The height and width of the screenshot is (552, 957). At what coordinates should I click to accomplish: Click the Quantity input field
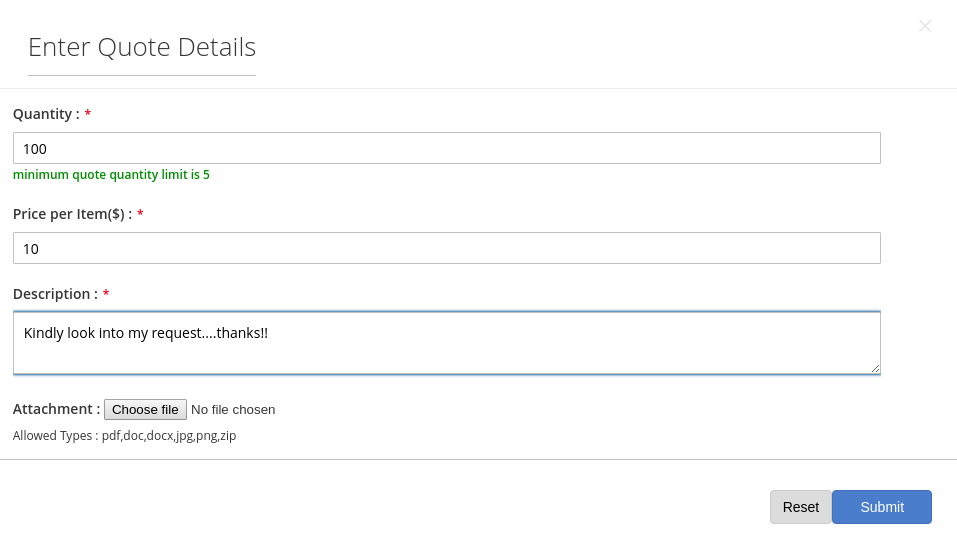tap(446, 148)
